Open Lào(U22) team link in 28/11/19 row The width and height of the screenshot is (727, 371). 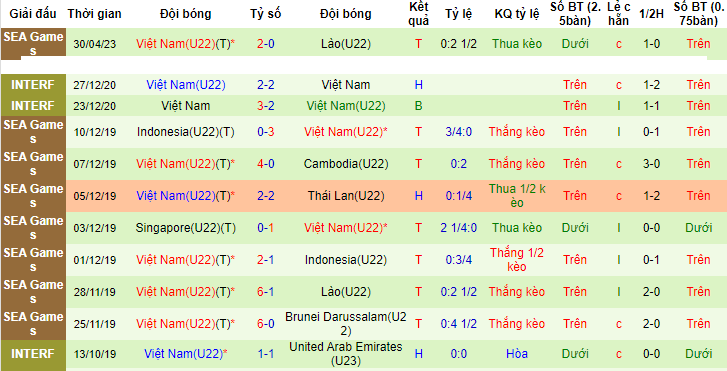point(346,292)
